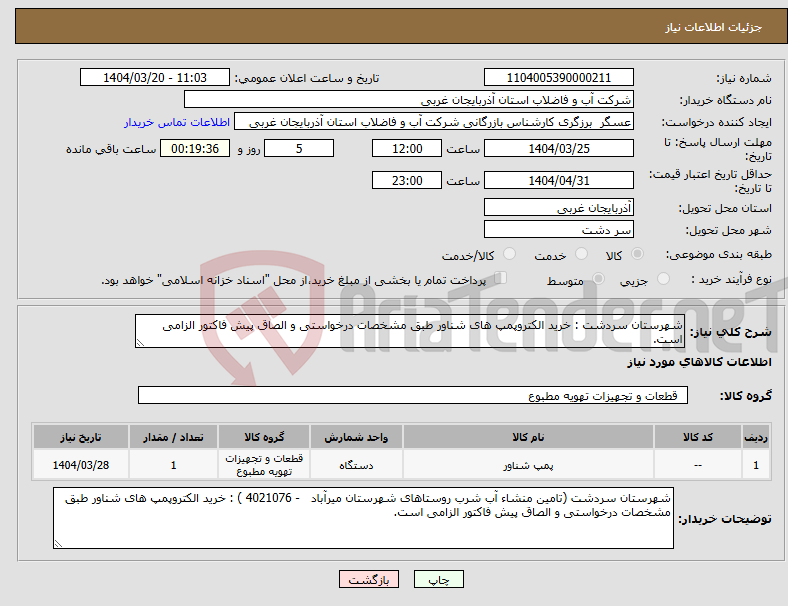Click the توضیحات خریدار notes textarea

point(363,518)
